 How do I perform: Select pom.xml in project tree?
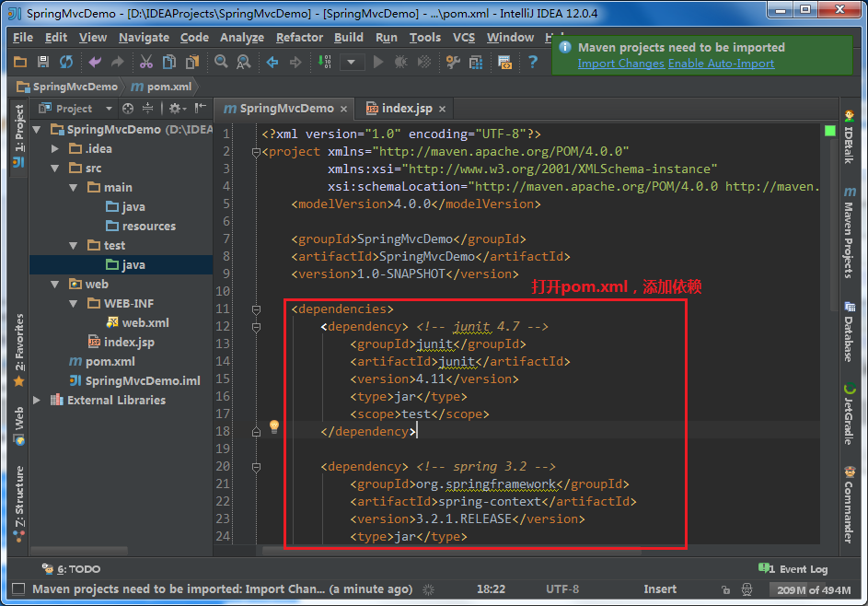tap(102, 361)
